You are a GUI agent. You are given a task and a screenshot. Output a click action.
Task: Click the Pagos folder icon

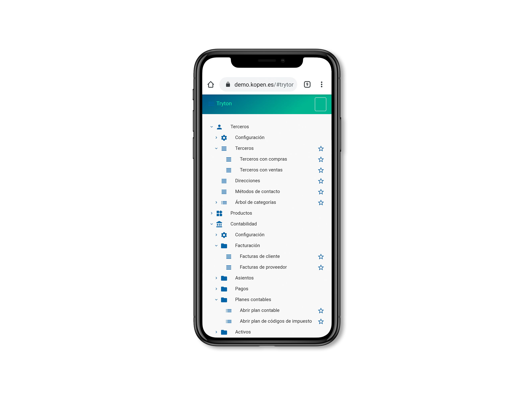tap(224, 289)
